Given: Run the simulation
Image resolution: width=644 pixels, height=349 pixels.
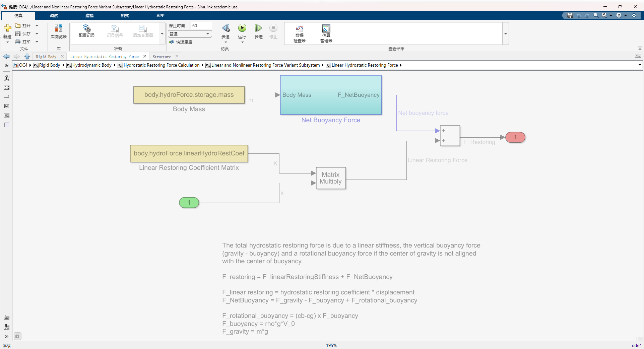Looking at the screenshot, I should click(242, 28).
